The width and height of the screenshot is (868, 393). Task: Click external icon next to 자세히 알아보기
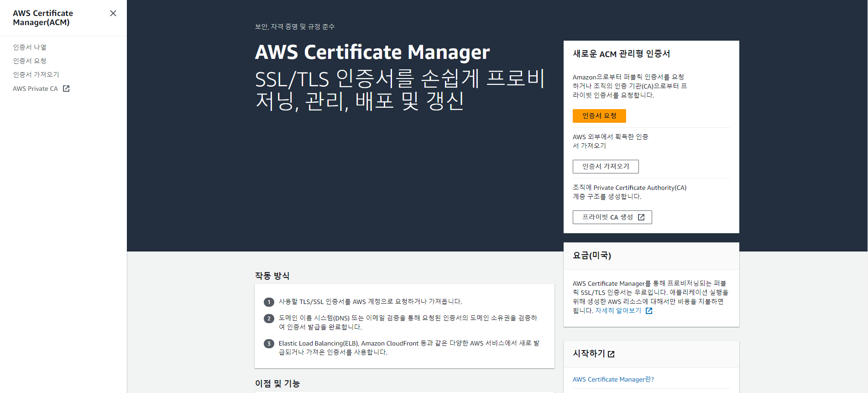click(649, 311)
